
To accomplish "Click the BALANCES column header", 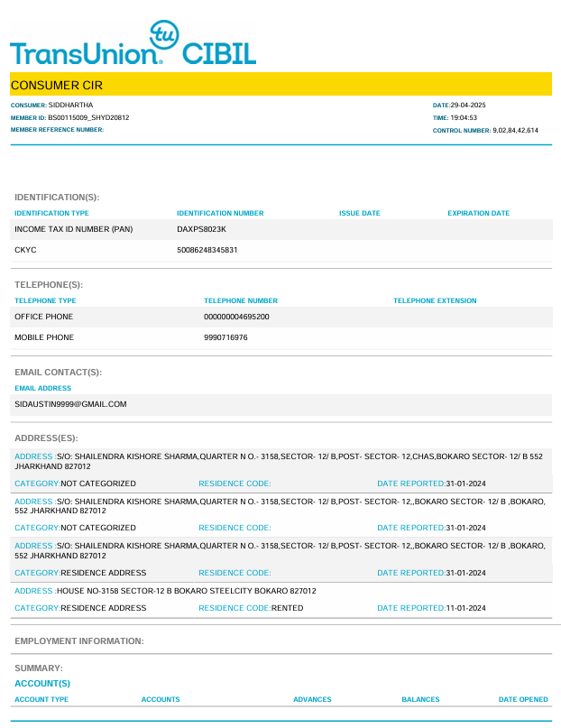I will pos(420,699).
